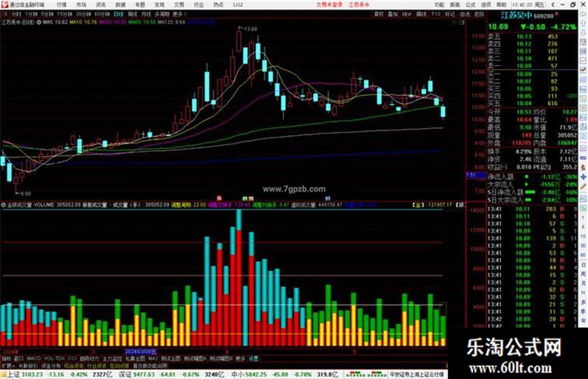The height and width of the screenshot is (379, 588).
Task: Select the 主力监控 indicator tab
Action: pos(112,358)
